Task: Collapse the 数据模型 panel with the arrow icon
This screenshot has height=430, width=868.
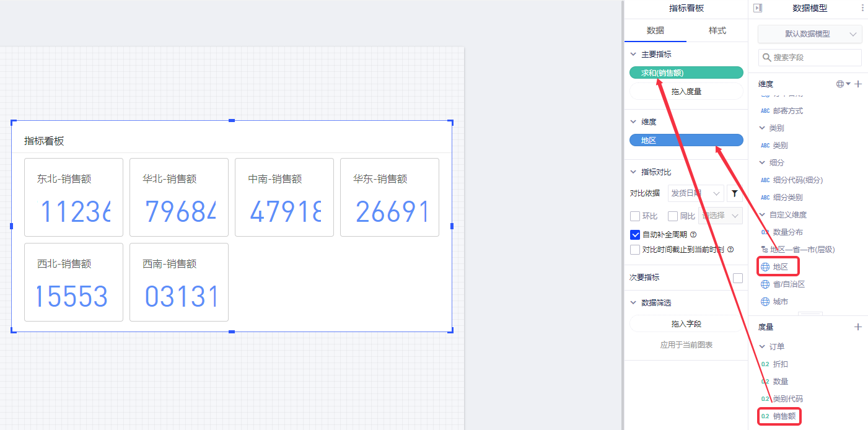Action: pos(758,8)
